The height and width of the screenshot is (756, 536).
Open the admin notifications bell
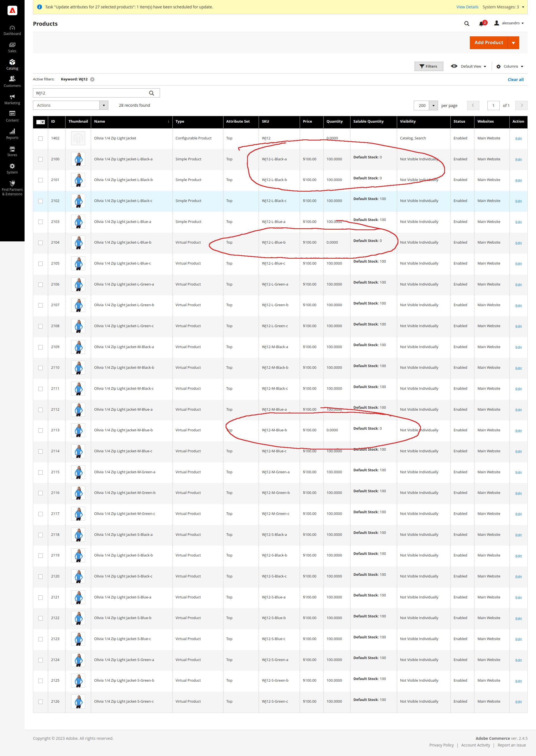coord(481,23)
